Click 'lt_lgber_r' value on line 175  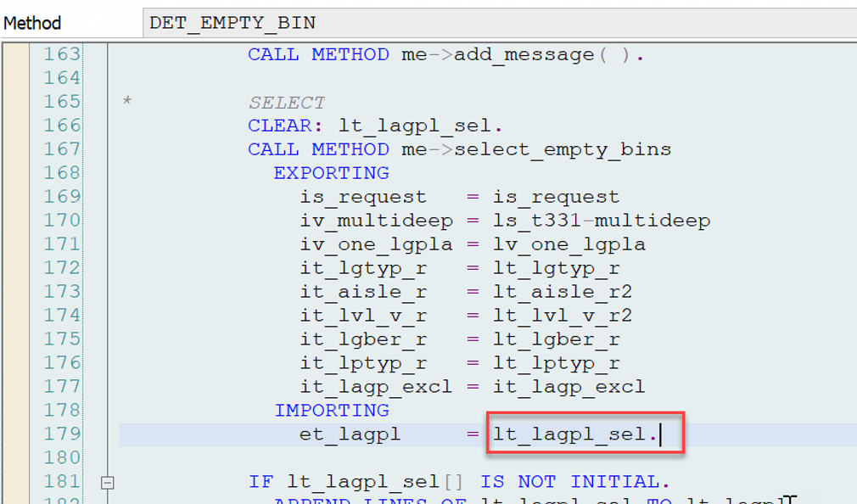(x=557, y=339)
